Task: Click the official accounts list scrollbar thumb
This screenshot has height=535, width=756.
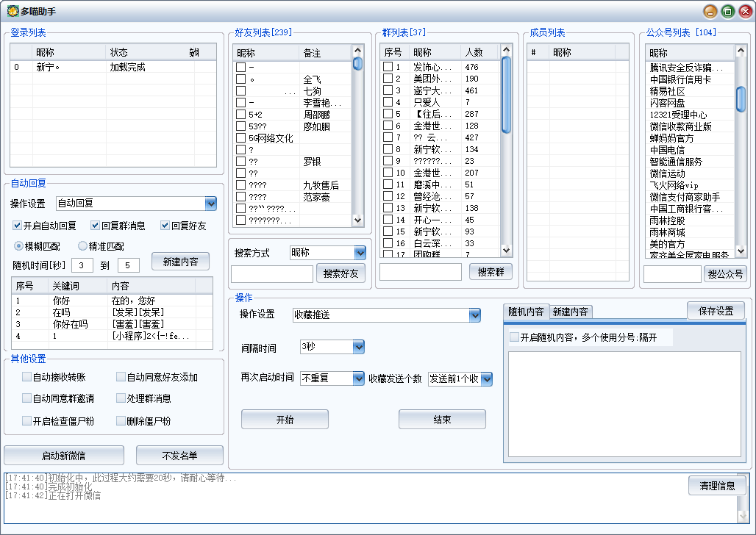Action: coord(741,99)
